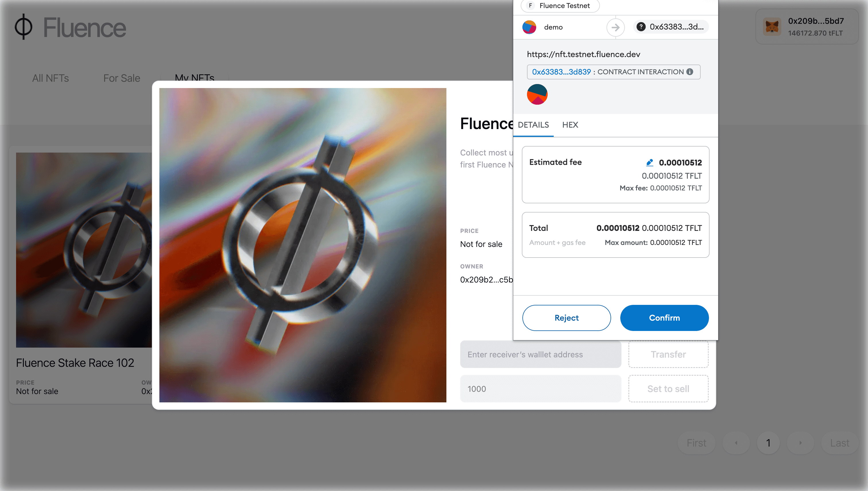Screen dimensions: 868x491
Task: Click the MetaMask fox icon in header
Action: (x=772, y=27)
